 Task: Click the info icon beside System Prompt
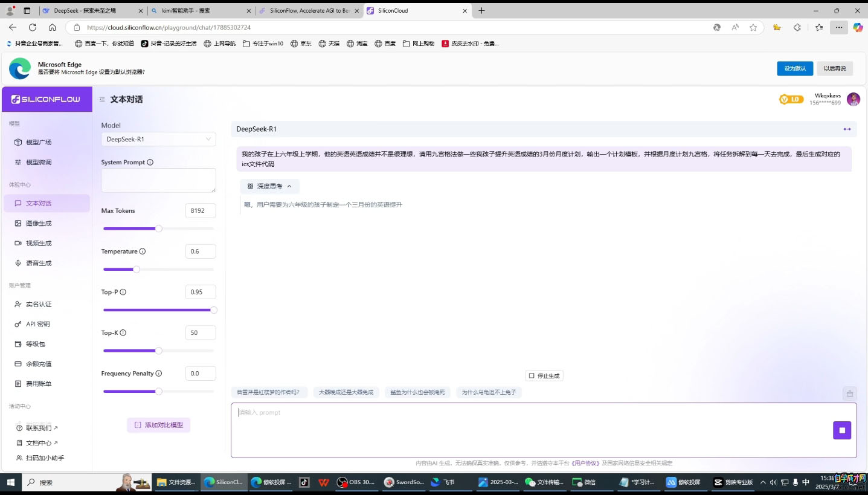tap(150, 163)
